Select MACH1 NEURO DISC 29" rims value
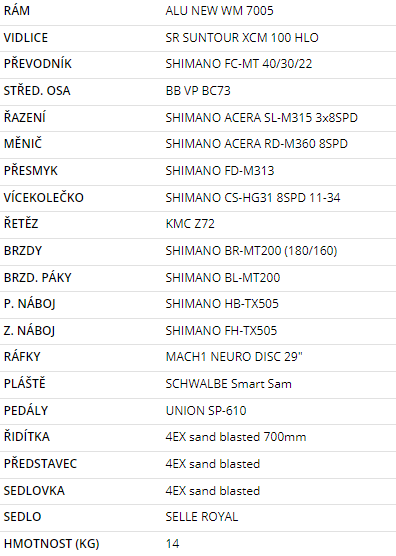The image size is (396, 556). coord(234,357)
